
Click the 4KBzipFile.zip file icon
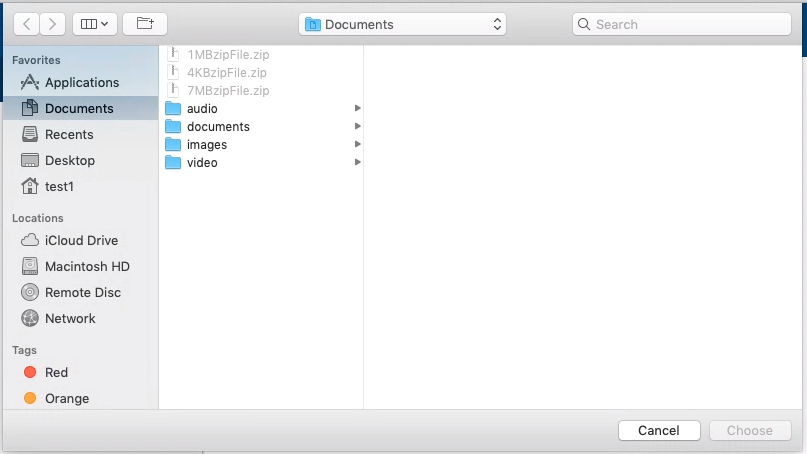(173, 72)
